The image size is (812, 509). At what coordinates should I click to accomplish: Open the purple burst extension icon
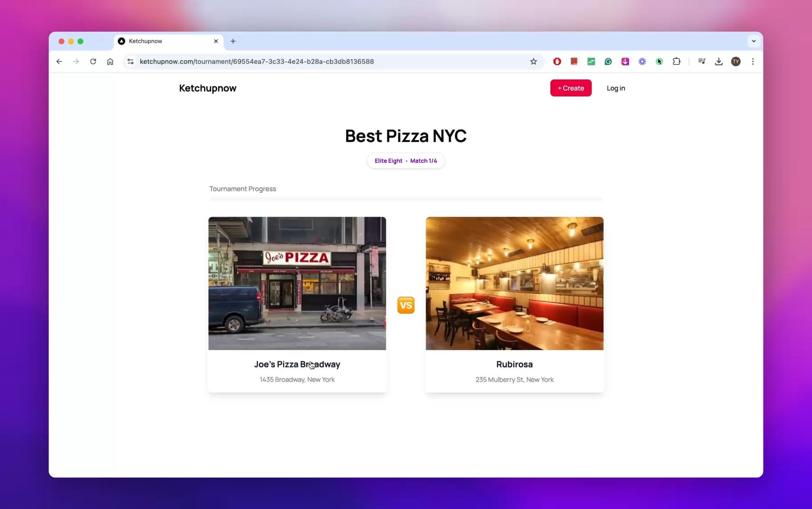click(642, 61)
